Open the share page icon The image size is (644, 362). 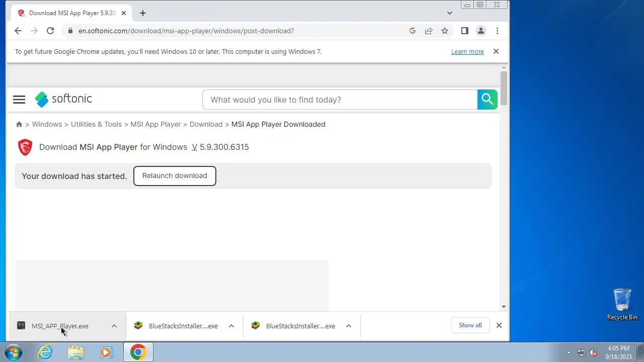click(x=429, y=31)
